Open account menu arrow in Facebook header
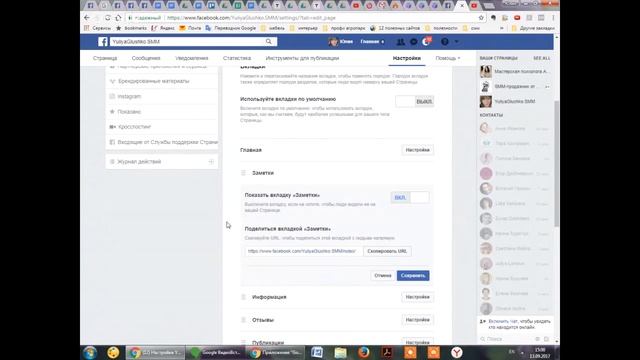The width and height of the screenshot is (640, 360). pyautogui.click(x=456, y=42)
